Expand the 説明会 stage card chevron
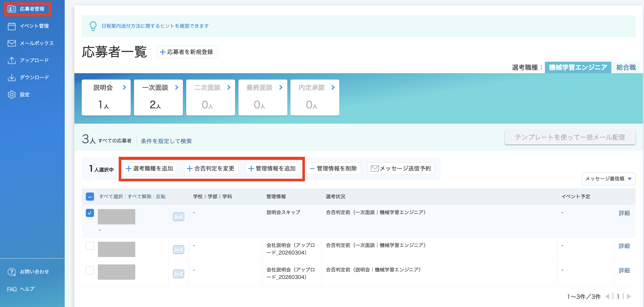The image size is (644, 307). [x=124, y=87]
